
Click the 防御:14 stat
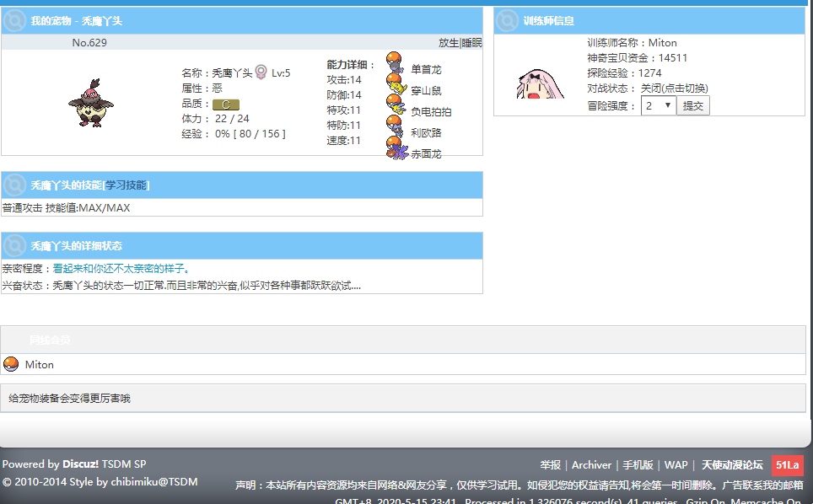pos(344,94)
